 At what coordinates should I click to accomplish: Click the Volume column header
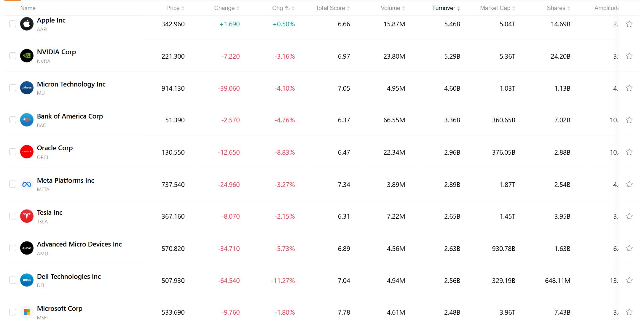pos(393,8)
